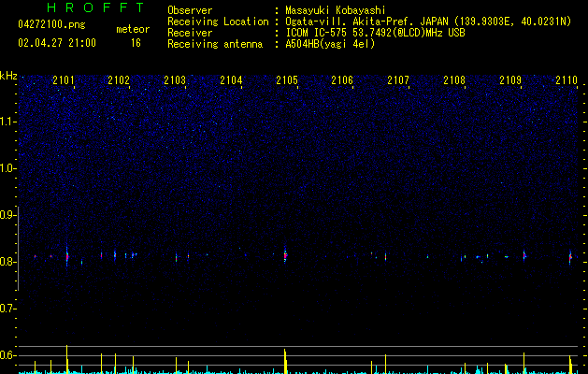Viewport: 588px width, 374px height.
Task: Click the 0.8 frequency axis label
Action: click(7, 262)
